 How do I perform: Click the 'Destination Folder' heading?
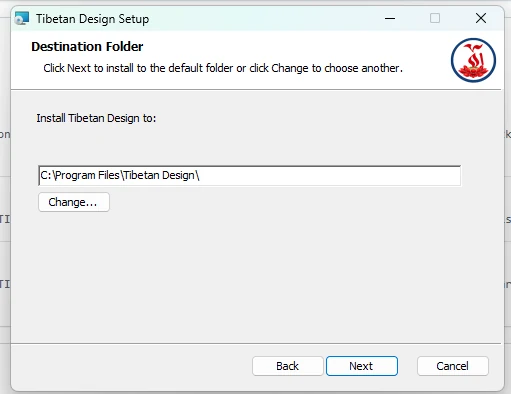[87, 47]
